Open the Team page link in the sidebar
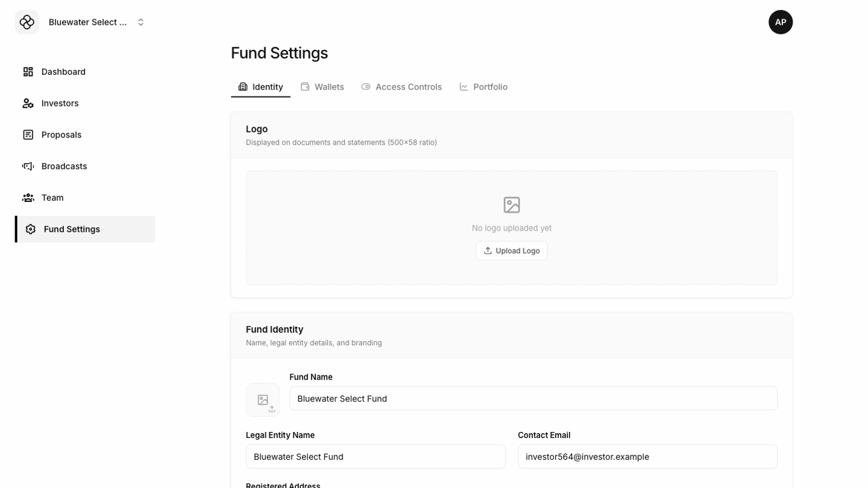Image resolution: width=868 pixels, height=488 pixels. click(52, 198)
